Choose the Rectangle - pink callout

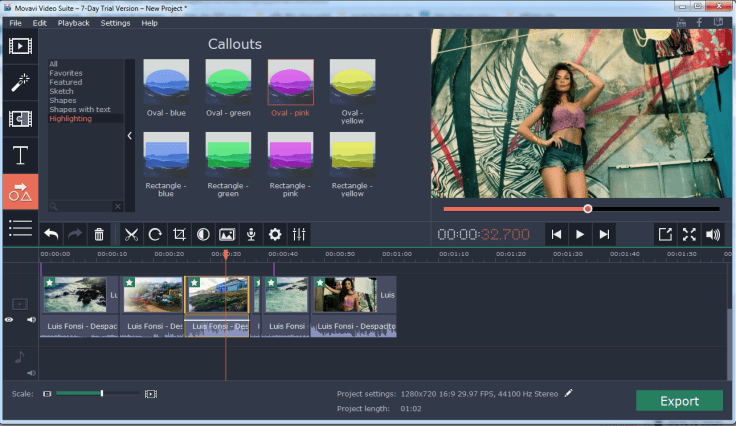291,164
